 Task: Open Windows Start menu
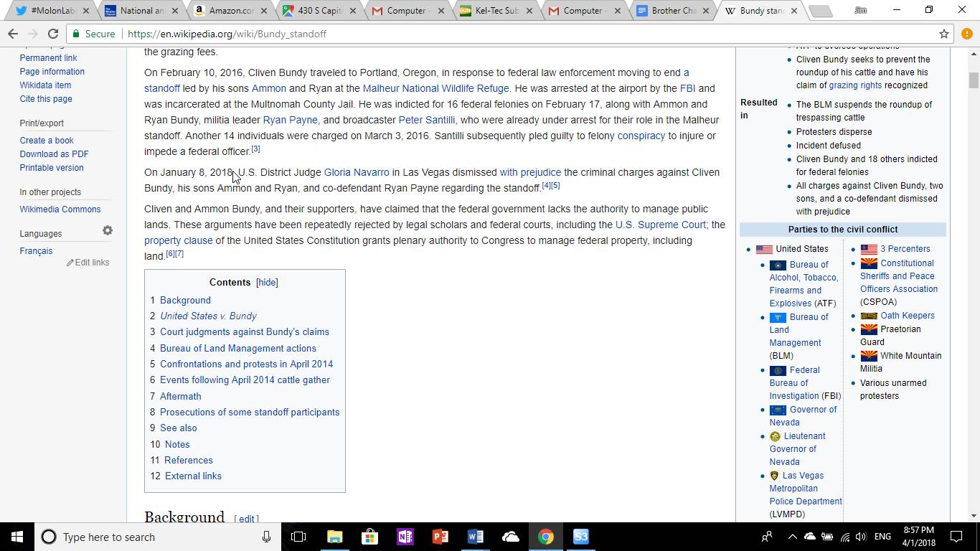(x=17, y=537)
